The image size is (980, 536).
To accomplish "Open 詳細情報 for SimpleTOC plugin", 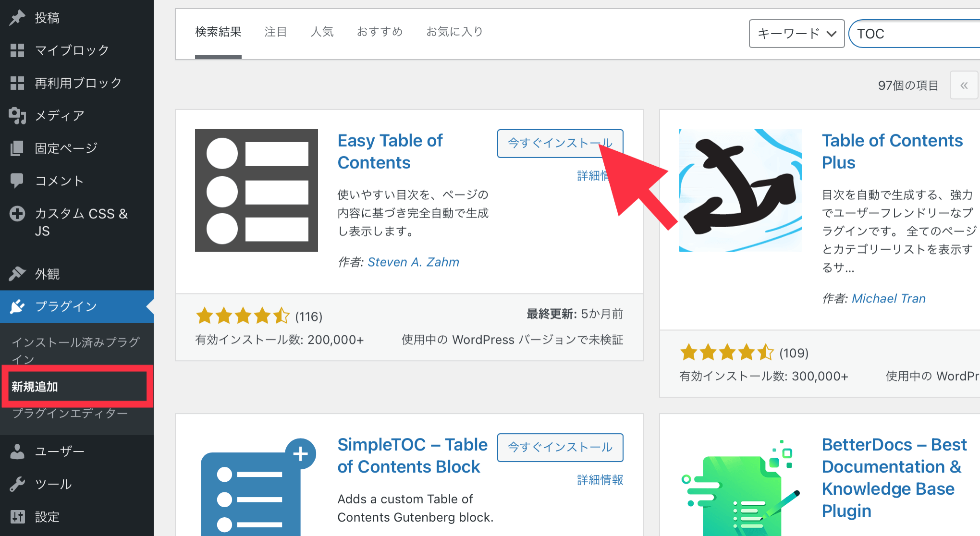I will coord(600,480).
